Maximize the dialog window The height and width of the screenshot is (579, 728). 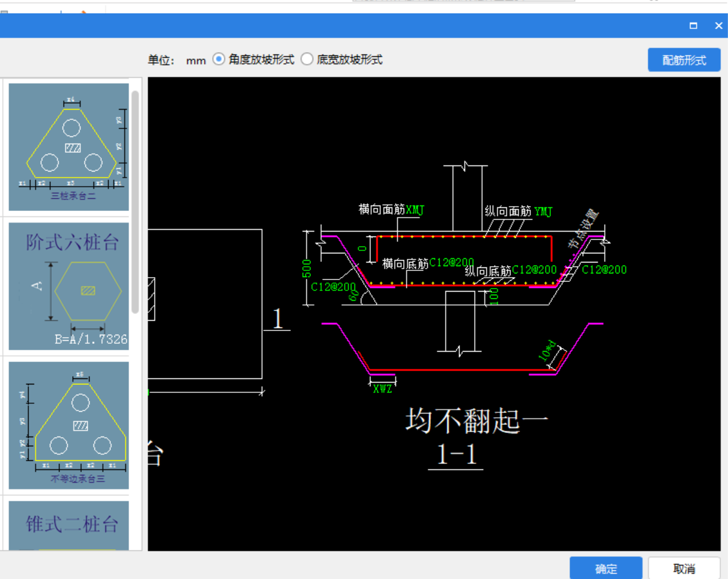point(693,25)
